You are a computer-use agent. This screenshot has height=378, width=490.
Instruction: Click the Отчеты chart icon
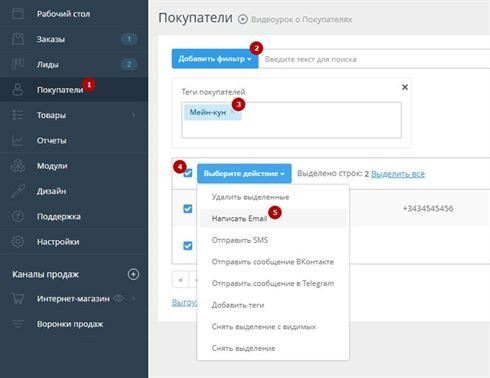18,140
